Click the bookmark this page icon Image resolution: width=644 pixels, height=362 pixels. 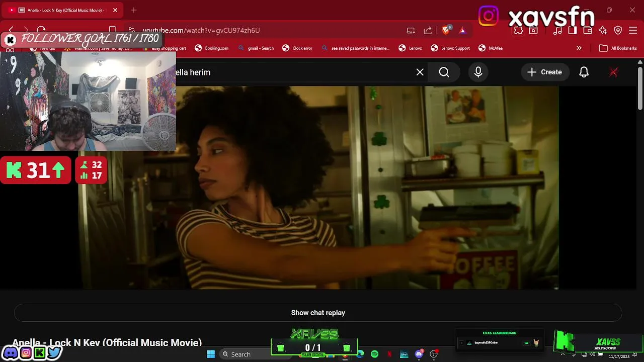coord(113,30)
